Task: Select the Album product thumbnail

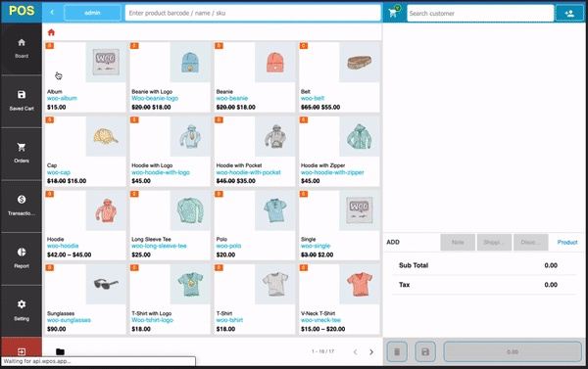Action: coord(106,62)
